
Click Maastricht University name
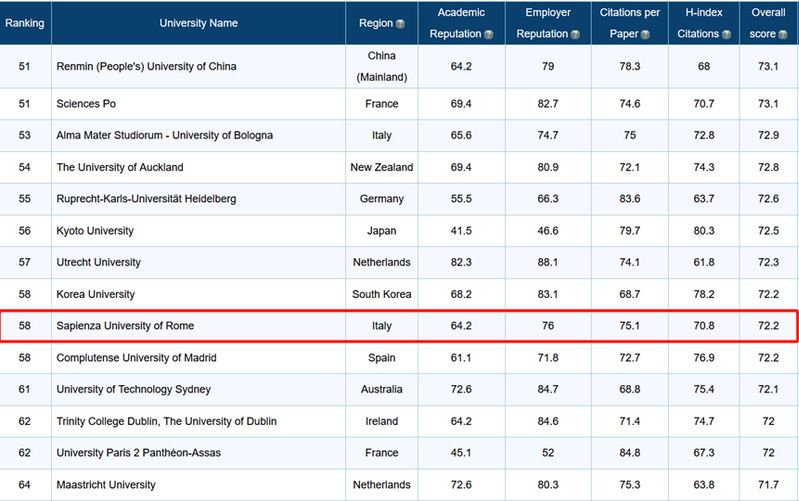(106, 485)
